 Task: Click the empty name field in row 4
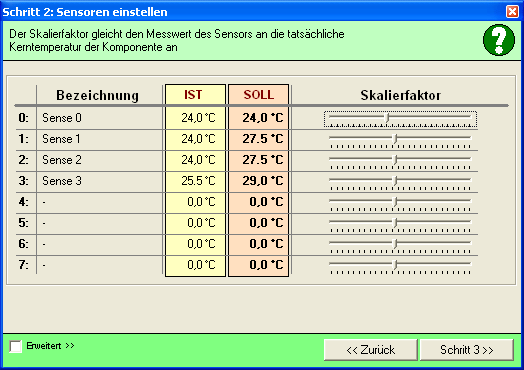click(x=100, y=202)
